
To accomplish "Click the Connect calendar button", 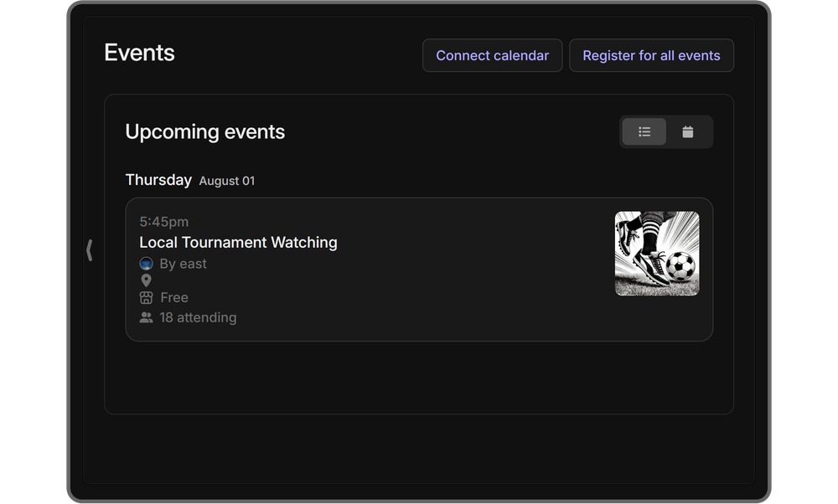I will tap(492, 55).
